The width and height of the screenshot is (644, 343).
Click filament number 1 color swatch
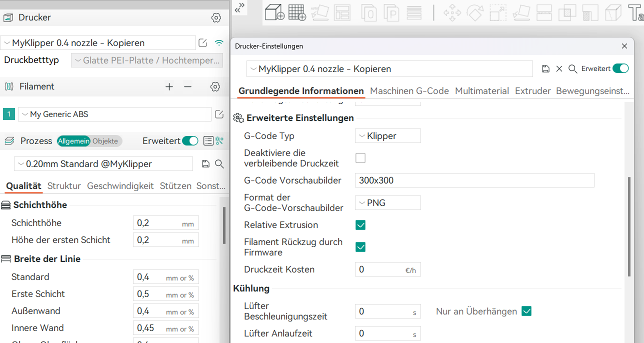click(x=9, y=114)
